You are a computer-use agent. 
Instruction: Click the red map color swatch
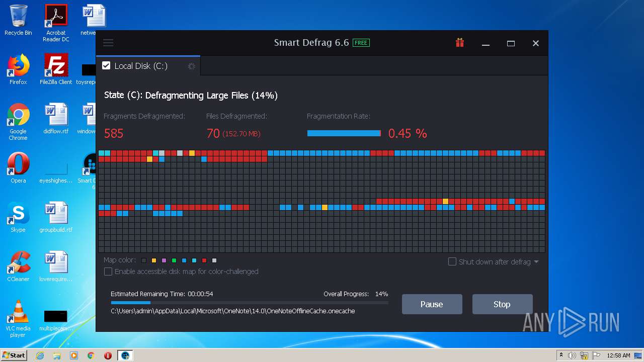point(204,260)
